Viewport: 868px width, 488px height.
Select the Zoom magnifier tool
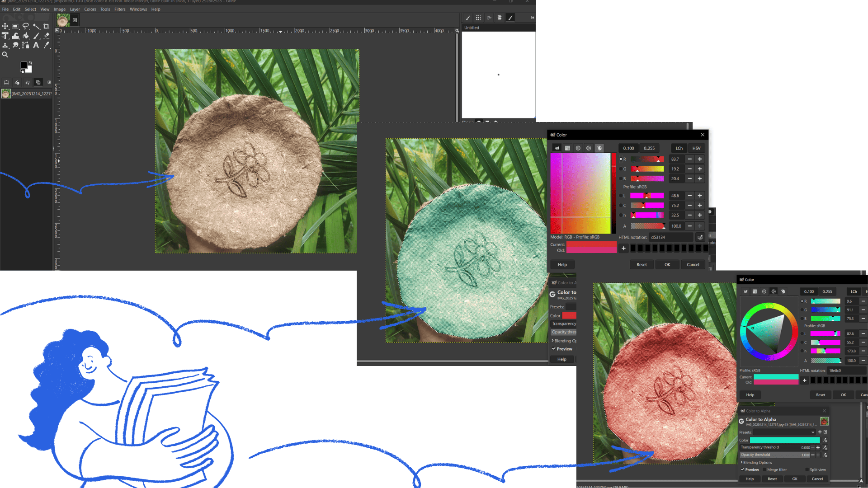5,55
